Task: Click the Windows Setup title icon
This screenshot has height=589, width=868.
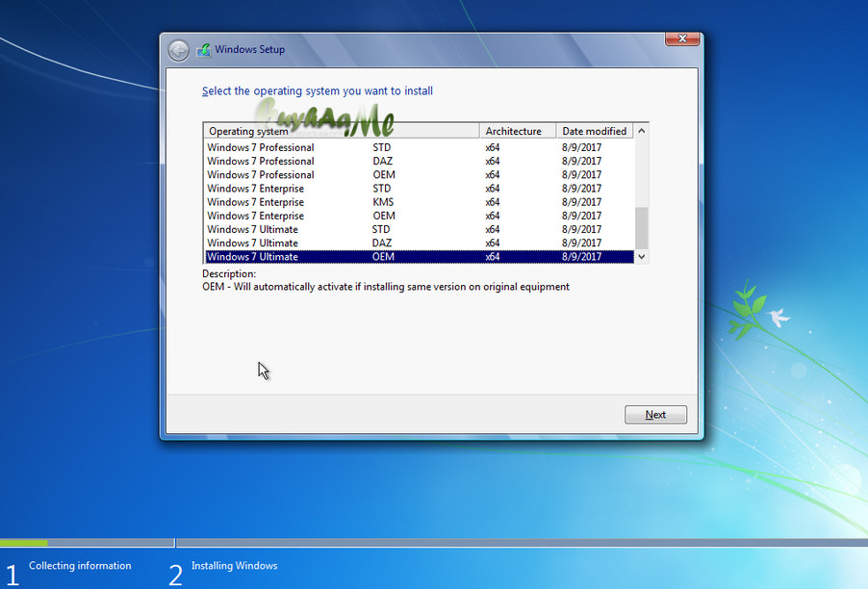Action: click(x=203, y=50)
